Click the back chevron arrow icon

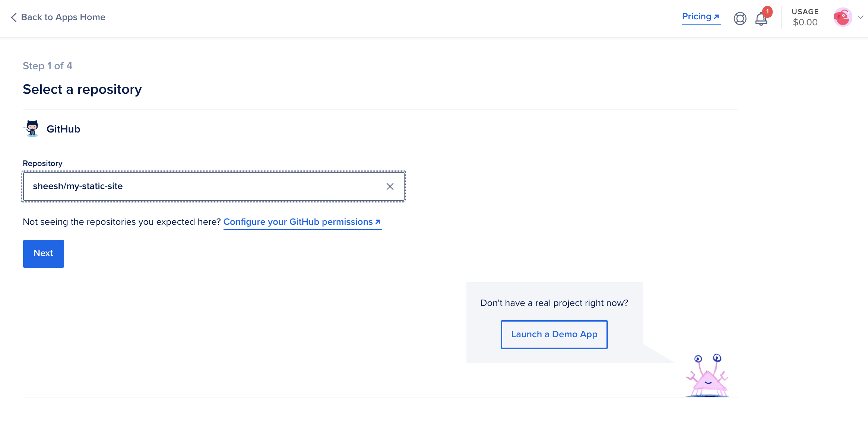pyautogui.click(x=14, y=17)
